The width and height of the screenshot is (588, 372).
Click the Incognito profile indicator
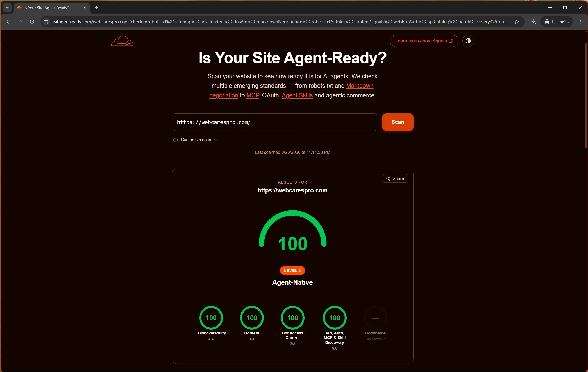click(x=556, y=22)
